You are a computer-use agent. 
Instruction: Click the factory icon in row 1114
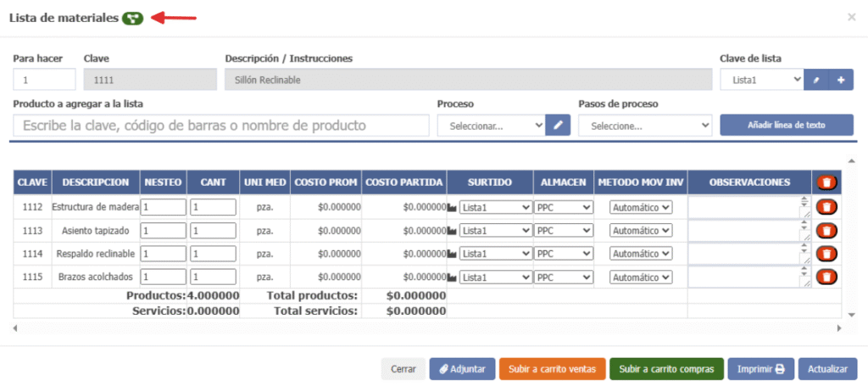tap(453, 254)
